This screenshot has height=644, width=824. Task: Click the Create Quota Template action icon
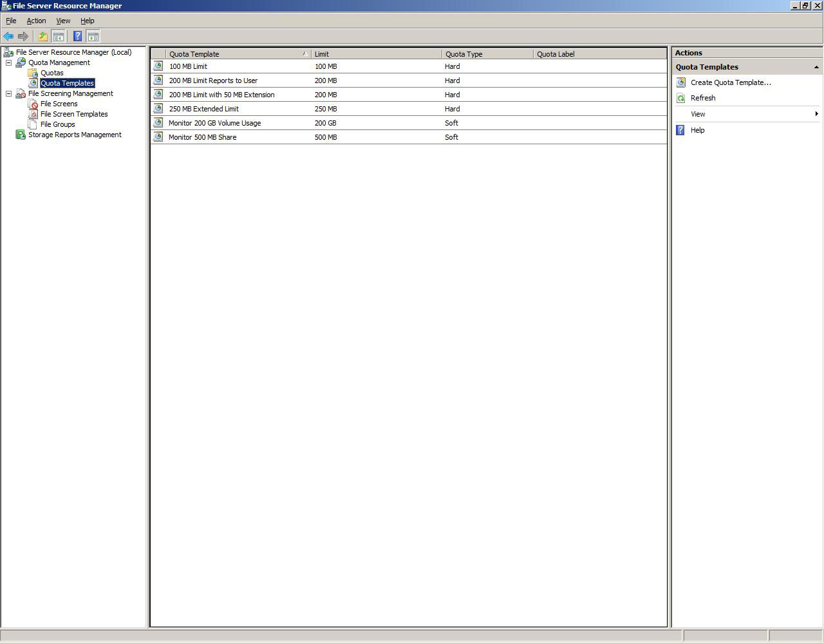[681, 82]
